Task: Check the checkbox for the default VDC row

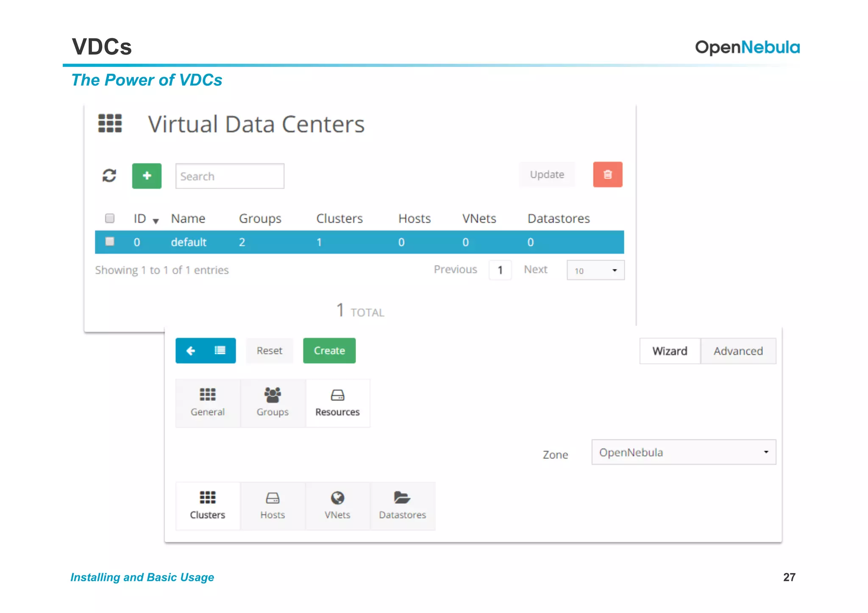Action: (x=110, y=241)
